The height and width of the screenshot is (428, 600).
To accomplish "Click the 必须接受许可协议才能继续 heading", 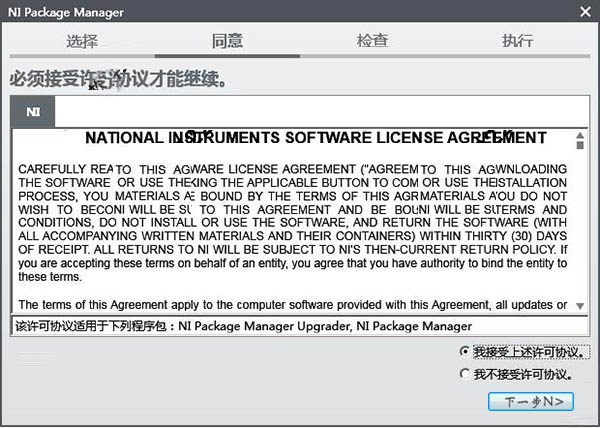I will pos(119,79).
